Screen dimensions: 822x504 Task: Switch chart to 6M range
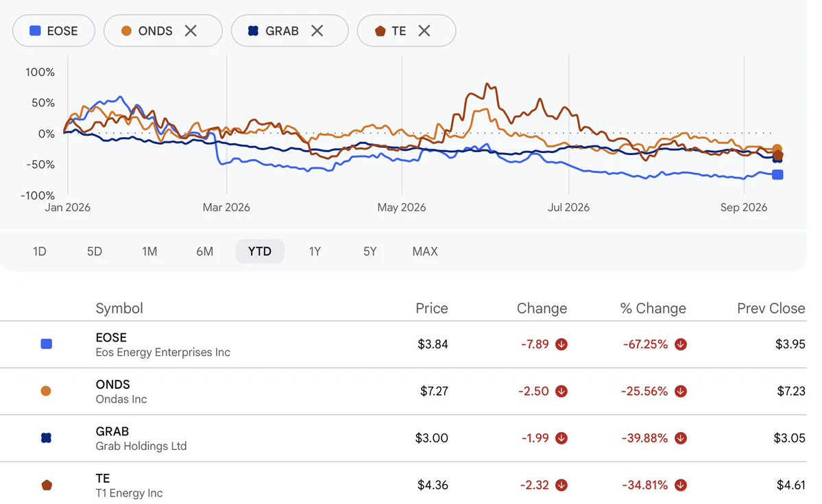click(204, 251)
